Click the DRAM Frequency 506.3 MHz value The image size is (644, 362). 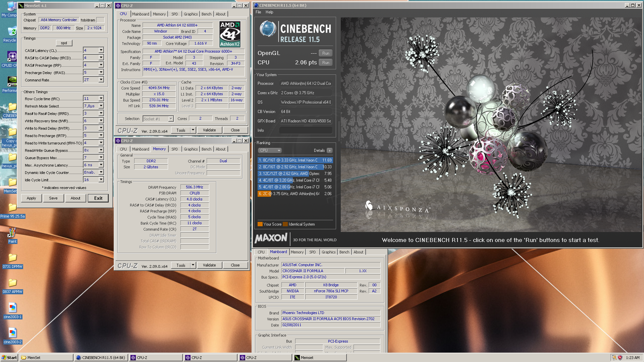[195, 187]
